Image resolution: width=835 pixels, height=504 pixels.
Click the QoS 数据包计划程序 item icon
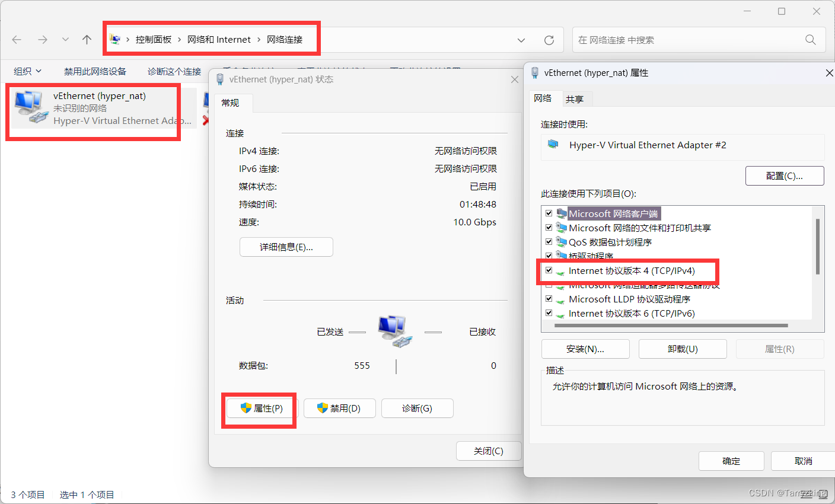point(561,242)
